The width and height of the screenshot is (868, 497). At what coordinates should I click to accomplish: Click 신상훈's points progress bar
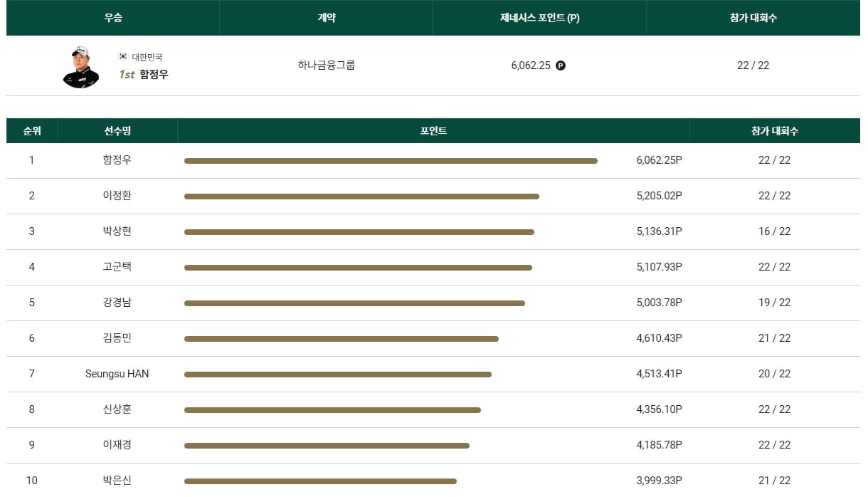click(x=333, y=409)
